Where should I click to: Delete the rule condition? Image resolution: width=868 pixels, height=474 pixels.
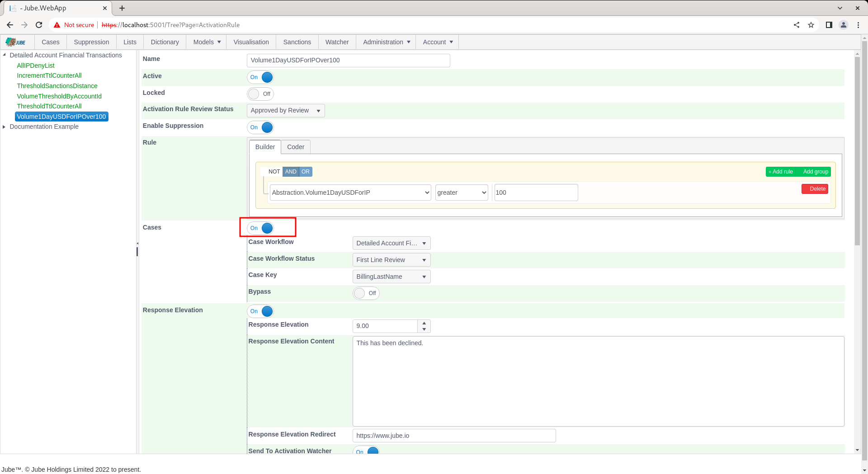point(815,189)
